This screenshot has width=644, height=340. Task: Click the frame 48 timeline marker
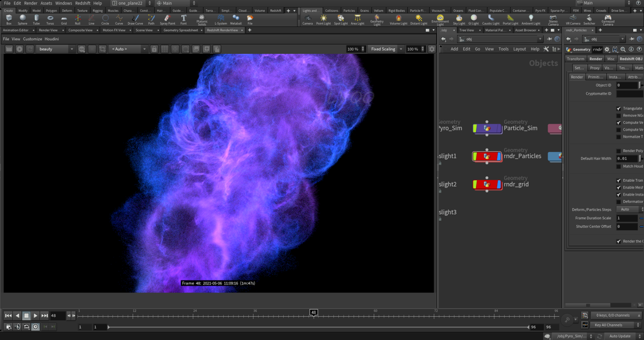pos(313,312)
